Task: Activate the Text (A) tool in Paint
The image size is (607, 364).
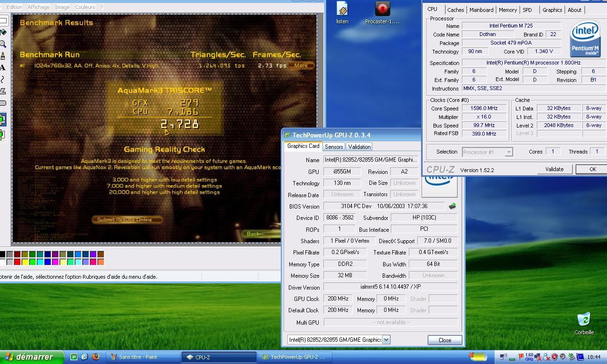Action: tap(3, 68)
